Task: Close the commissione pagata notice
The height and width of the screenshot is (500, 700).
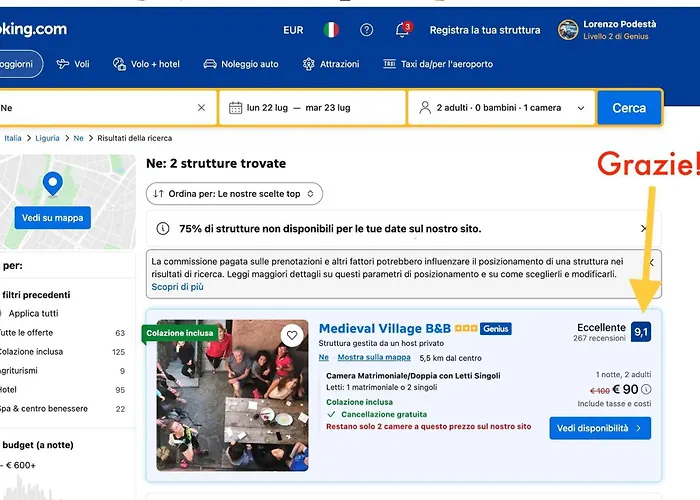Action: [x=651, y=262]
